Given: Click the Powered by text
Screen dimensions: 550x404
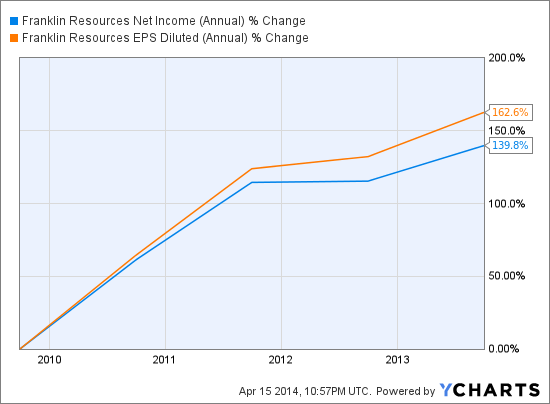Looking at the screenshot, I should pos(405,391).
